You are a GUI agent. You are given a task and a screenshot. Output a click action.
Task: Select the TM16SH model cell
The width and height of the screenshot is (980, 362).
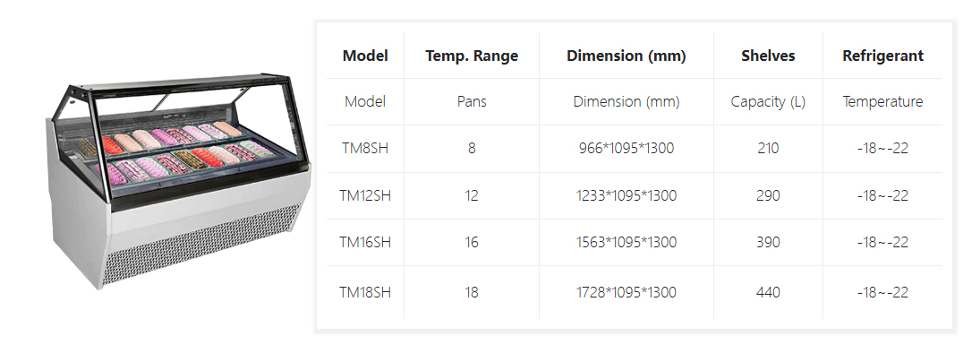(365, 242)
